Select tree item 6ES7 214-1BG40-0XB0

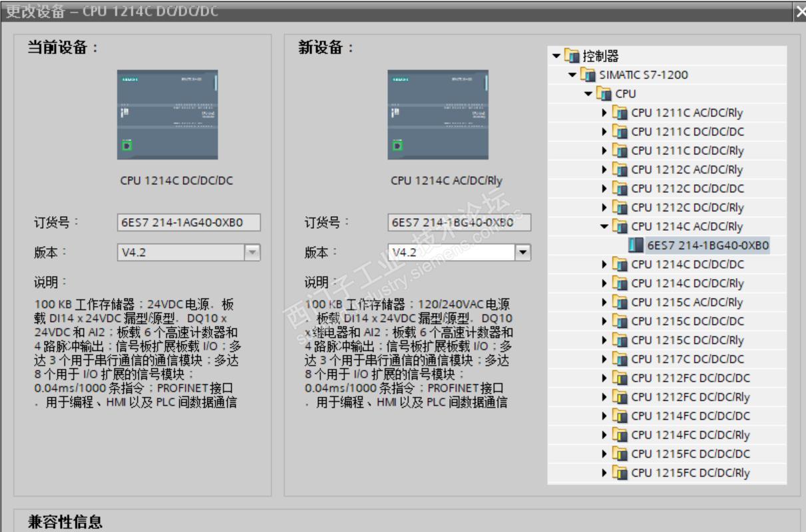pyautogui.click(x=707, y=245)
